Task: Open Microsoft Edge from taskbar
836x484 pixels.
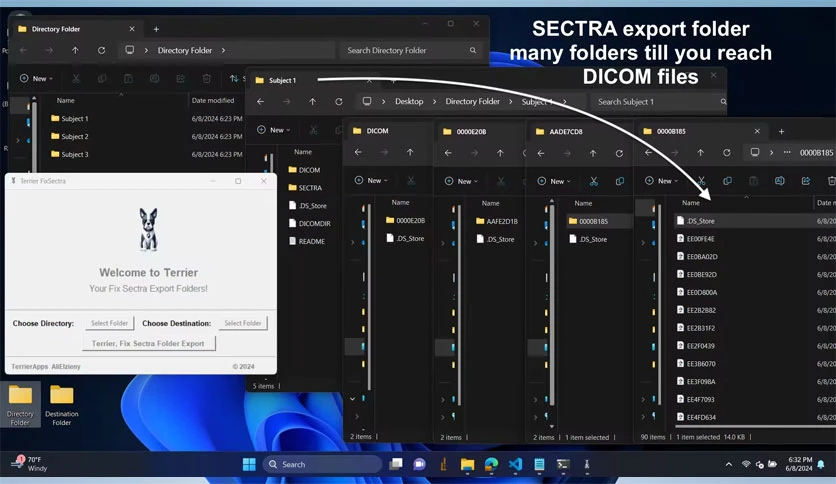Action: coord(491,464)
